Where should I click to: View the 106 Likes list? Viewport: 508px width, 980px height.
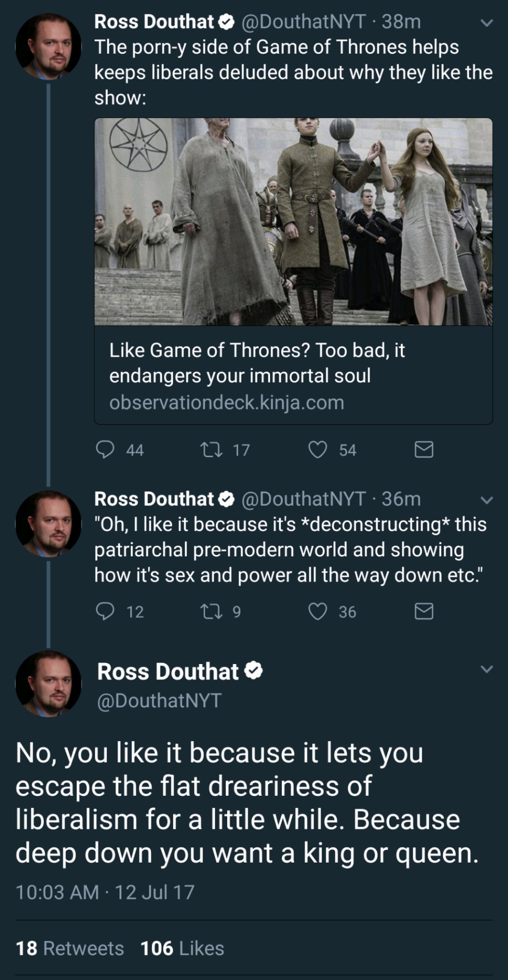click(x=182, y=948)
